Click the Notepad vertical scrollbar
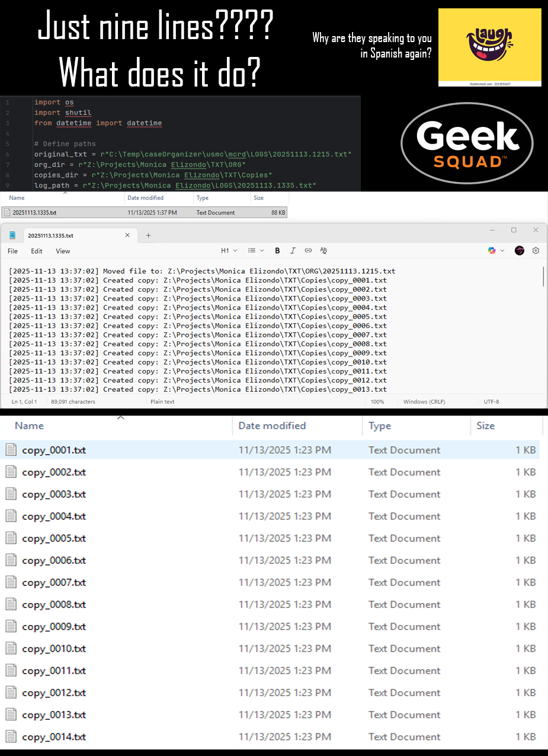This screenshot has height=756, width=548. 543,277
